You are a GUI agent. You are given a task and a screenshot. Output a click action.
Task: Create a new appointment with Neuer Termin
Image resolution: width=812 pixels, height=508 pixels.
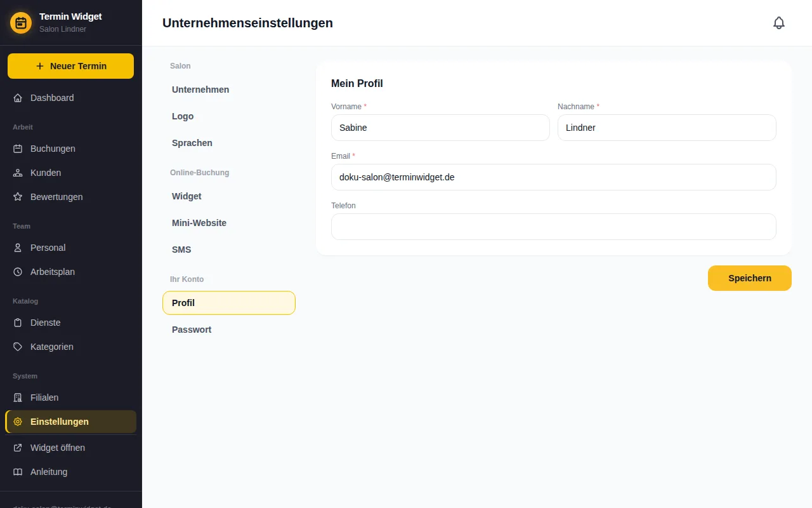pos(70,66)
